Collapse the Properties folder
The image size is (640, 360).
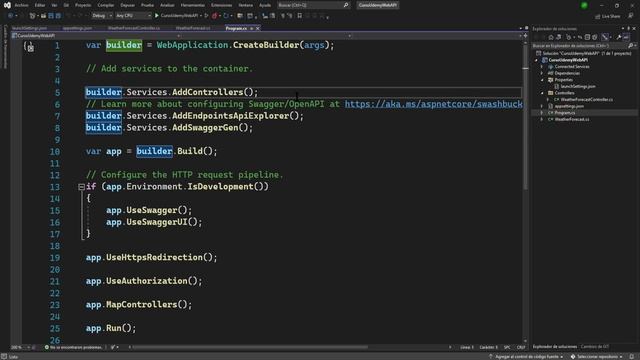tap(542, 80)
